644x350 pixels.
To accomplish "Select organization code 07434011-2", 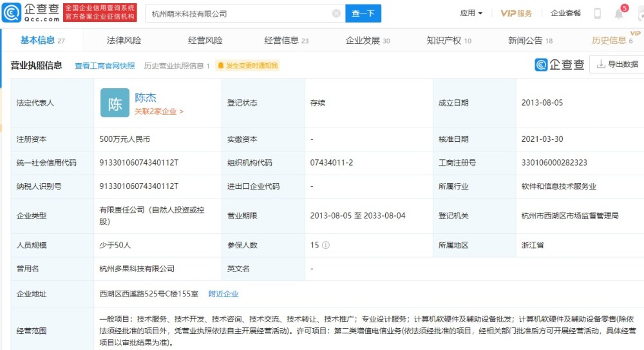I will [x=332, y=163].
